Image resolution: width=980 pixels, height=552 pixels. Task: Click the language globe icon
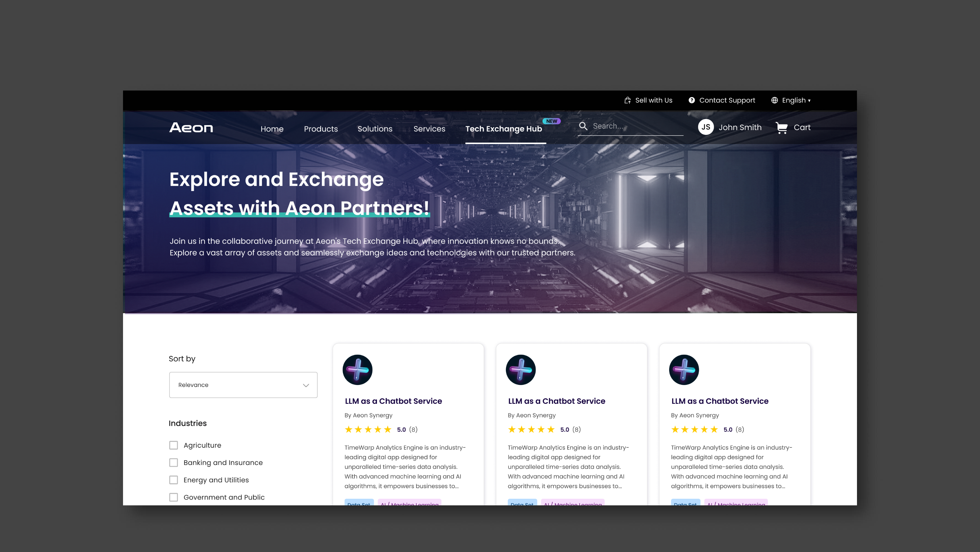(774, 100)
